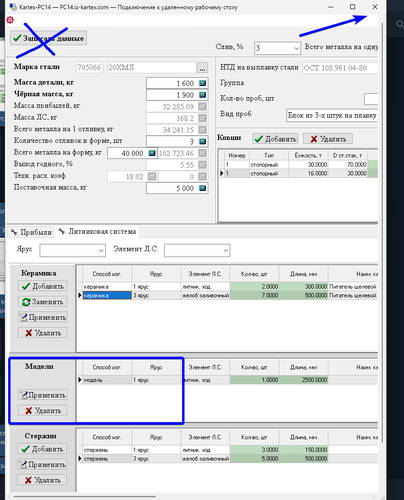Open calculator icon of Масса детали field

pyautogui.click(x=202, y=83)
